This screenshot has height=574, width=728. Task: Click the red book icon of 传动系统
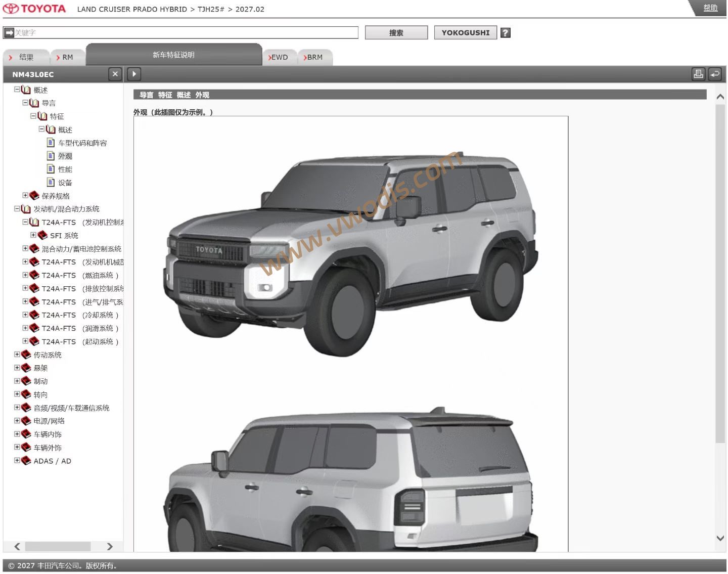(x=26, y=355)
